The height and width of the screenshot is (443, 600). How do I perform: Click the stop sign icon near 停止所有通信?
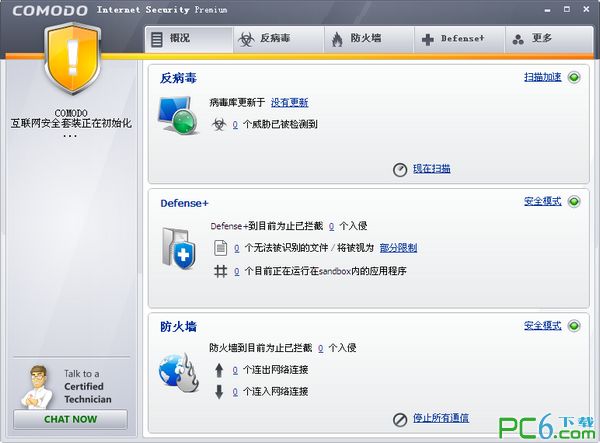pyautogui.click(x=400, y=420)
